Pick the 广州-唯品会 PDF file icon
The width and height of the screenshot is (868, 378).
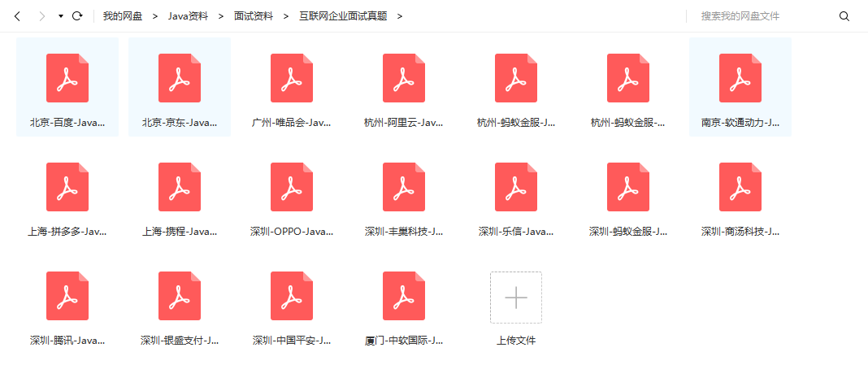coord(292,78)
